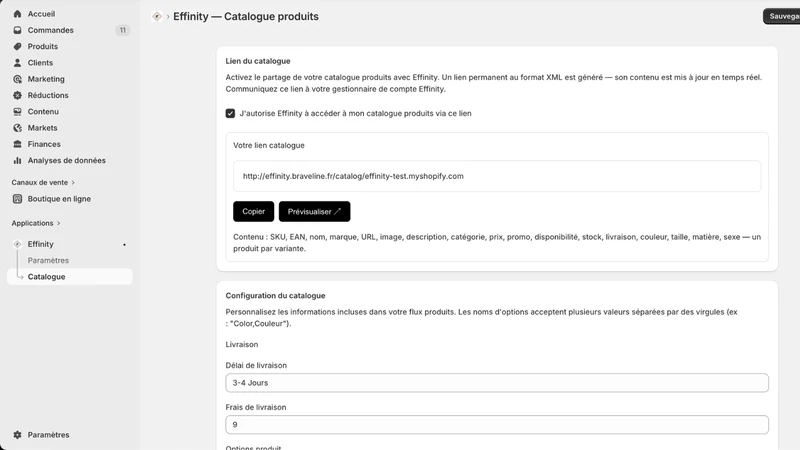Viewport: 800px width, 450px height.
Task: Click the Votre lien catalogue label
Action: pos(269,145)
